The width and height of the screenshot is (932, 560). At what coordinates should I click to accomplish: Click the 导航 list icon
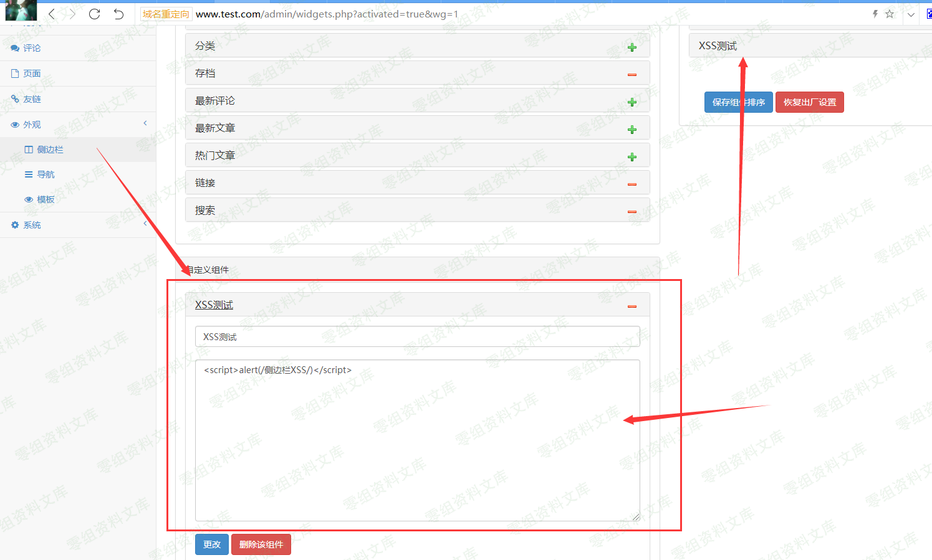pos(27,174)
